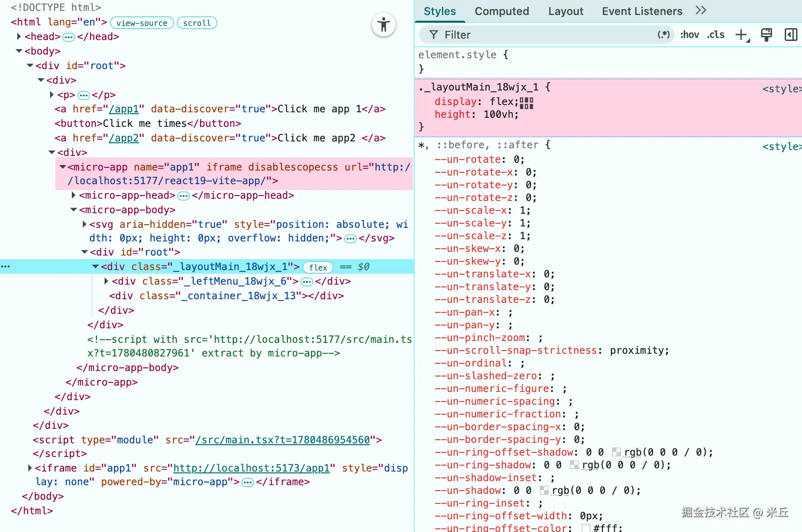
Task: Open the /app2 href link
Action: (x=124, y=138)
